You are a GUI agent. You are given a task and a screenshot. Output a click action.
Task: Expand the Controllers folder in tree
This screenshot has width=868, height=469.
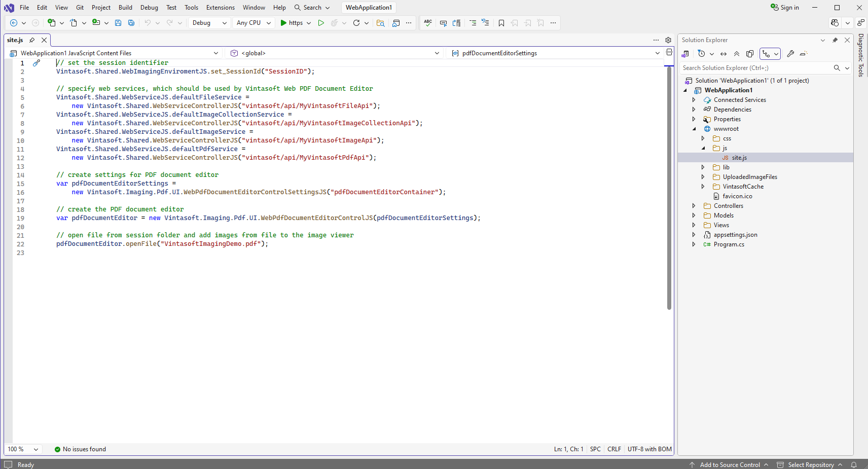coord(694,206)
